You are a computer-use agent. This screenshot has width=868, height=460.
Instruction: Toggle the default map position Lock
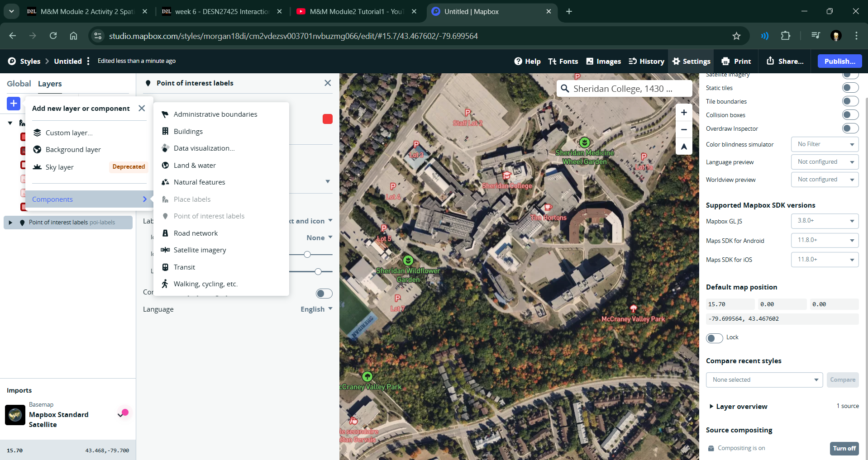715,338
